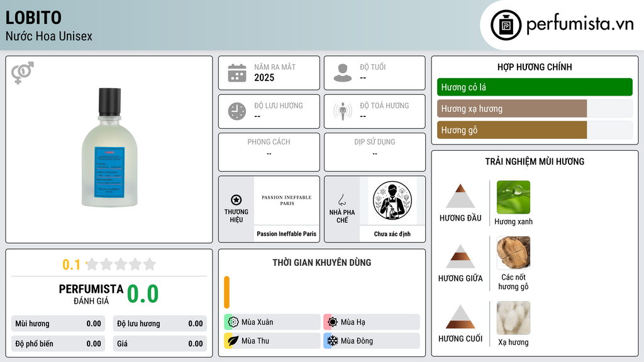The width and height of the screenshot is (644, 362).
Task: Select the Mùa Xuân season label
Action: click(257, 322)
